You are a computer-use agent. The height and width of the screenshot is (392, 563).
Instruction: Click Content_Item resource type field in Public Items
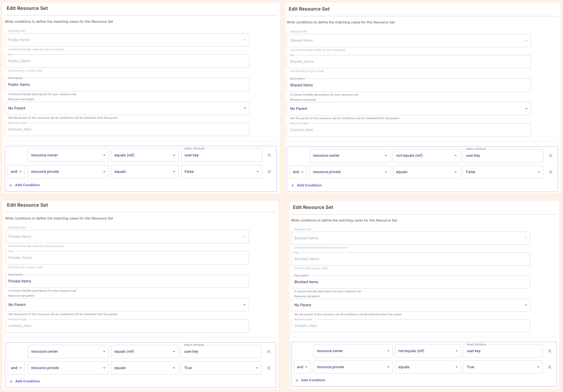pyautogui.click(x=127, y=129)
